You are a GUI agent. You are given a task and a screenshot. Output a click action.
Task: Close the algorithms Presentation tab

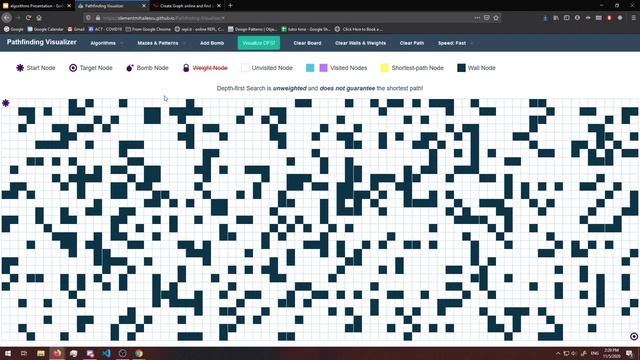point(69,6)
